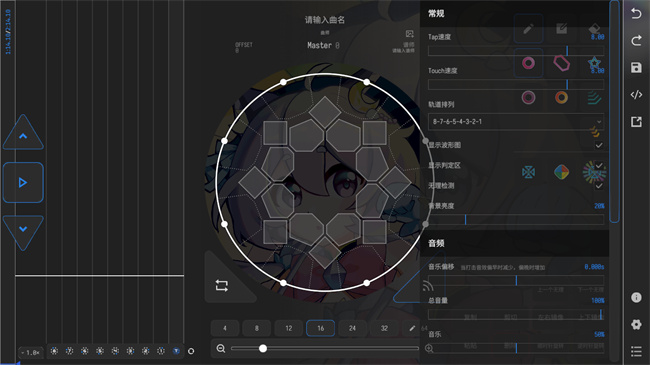Click the lower-right square touch zone
Screen dimensions: 650x365
pos(374,232)
